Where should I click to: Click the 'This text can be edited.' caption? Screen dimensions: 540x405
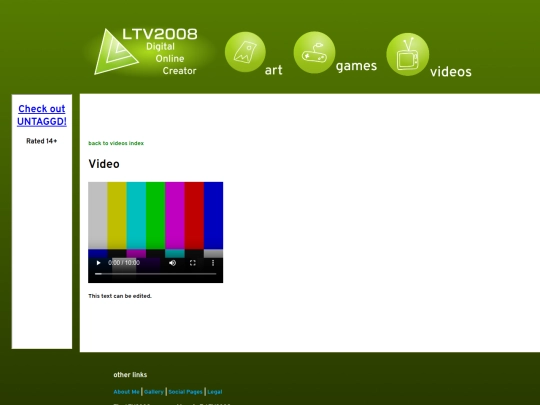[120, 296]
